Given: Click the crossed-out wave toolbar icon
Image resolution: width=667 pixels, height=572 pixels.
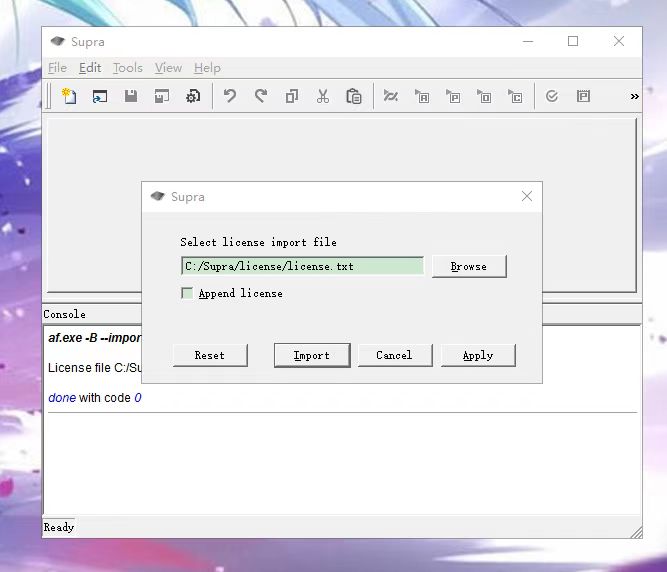Looking at the screenshot, I should click(391, 96).
